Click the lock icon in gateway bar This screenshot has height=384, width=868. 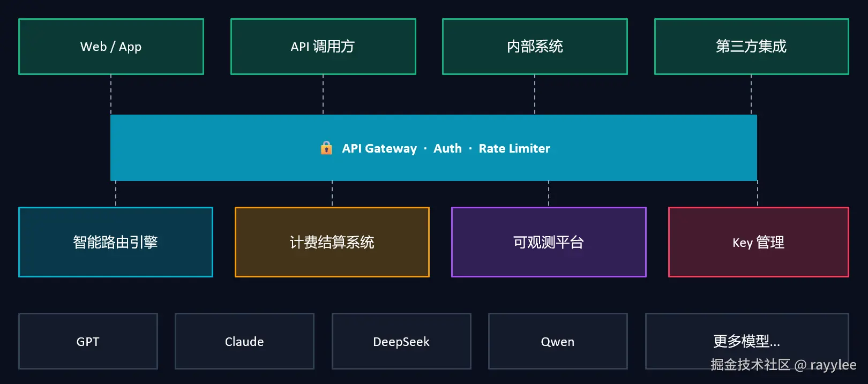click(x=326, y=148)
